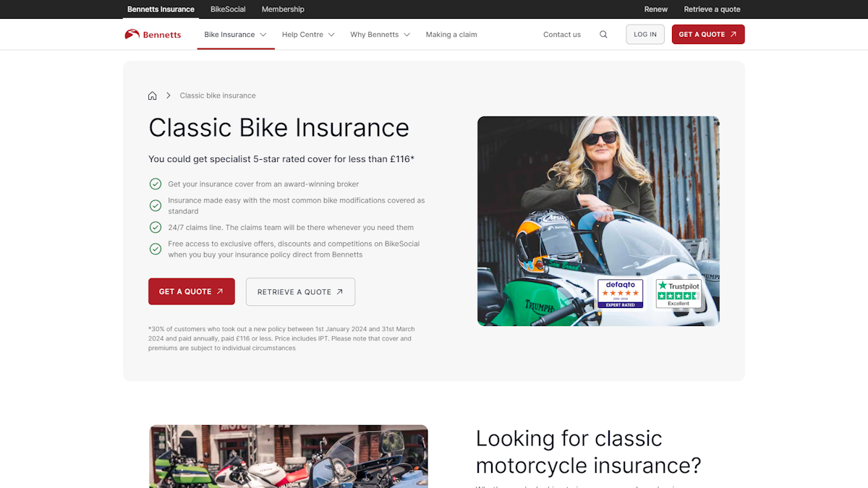Viewport: 868px width, 488px height.
Task: Click the Trustpilot Excellent badge
Action: click(x=678, y=294)
